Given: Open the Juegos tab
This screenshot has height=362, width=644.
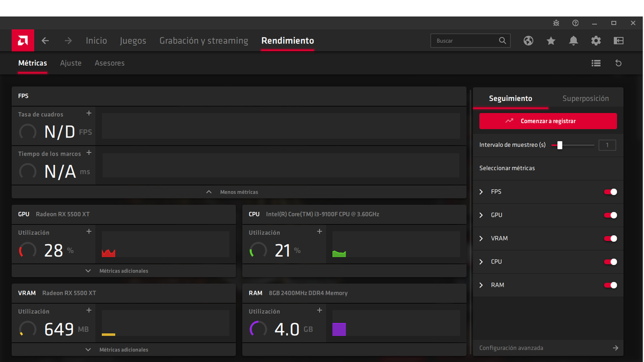Looking at the screenshot, I should pyautogui.click(x=133, y=41).
